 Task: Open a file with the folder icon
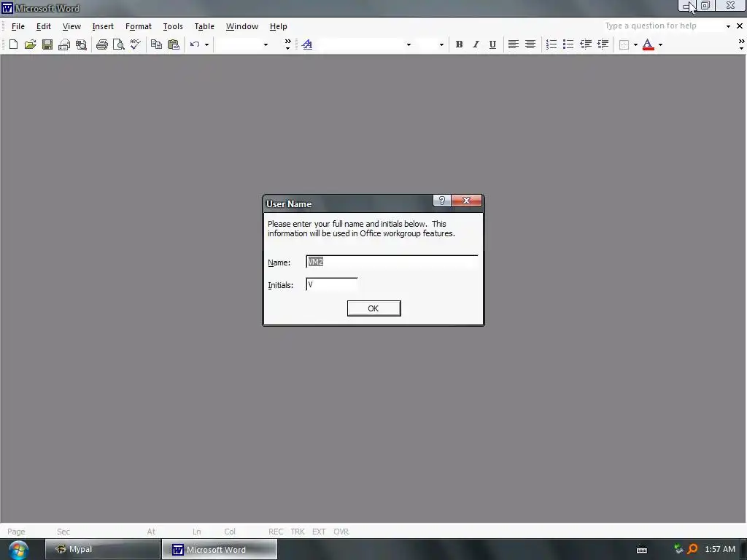[31, 44]
